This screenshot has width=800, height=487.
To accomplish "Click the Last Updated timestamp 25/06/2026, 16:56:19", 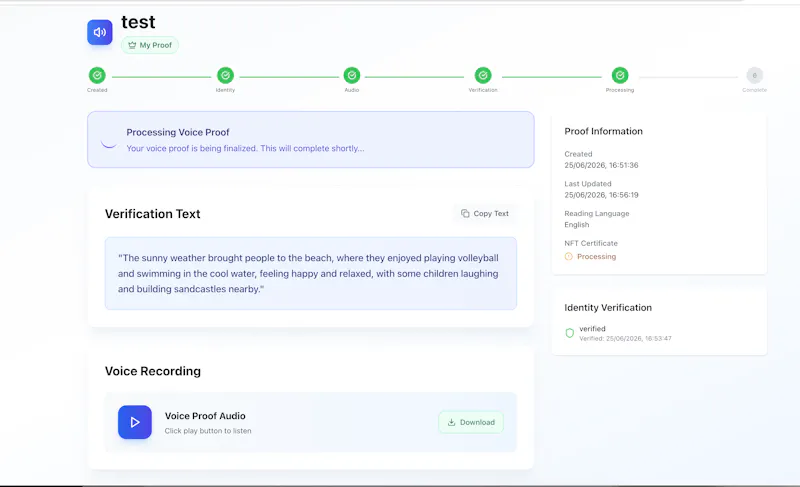I will click(x=601, y=195).
